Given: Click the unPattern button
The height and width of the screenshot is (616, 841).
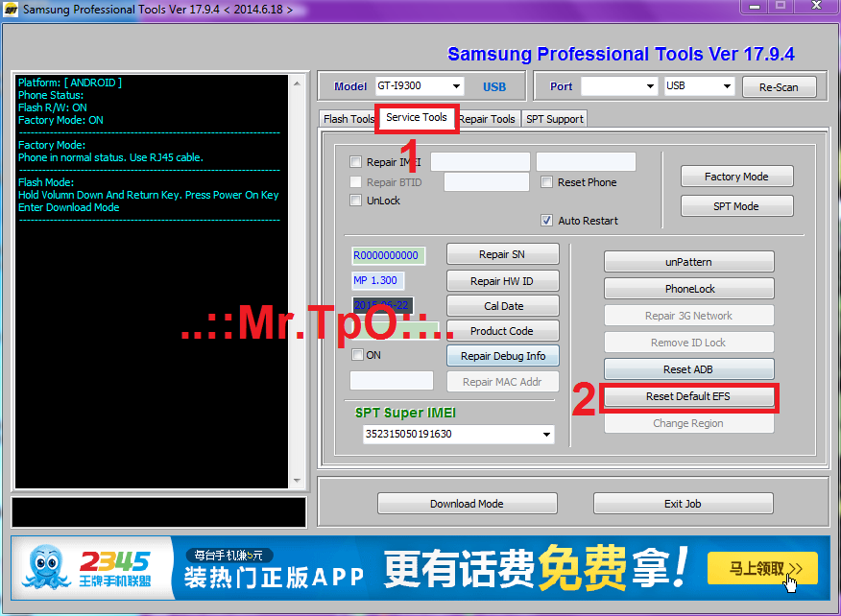Looking at the screenshot, I should (688, 262).
